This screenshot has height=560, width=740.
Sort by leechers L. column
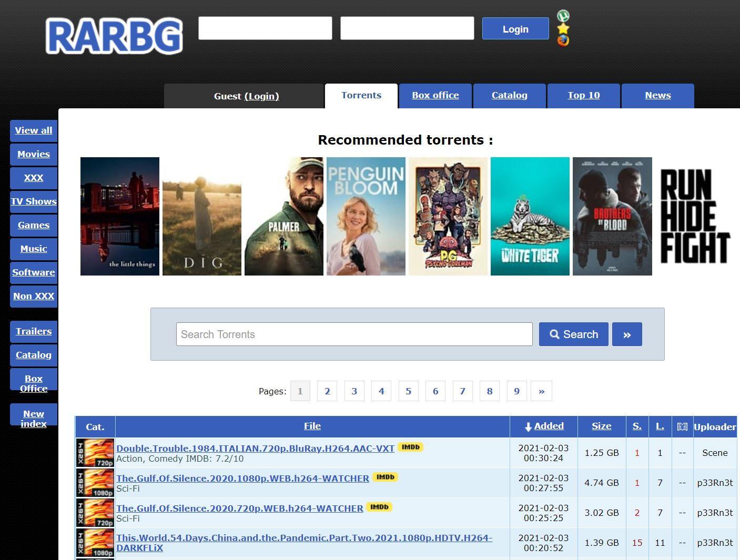point(660,426)
